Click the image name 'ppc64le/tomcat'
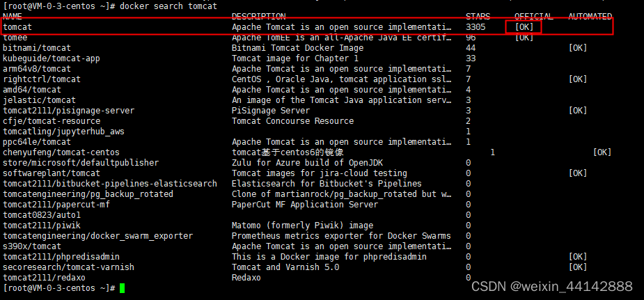 pos(37,142)
